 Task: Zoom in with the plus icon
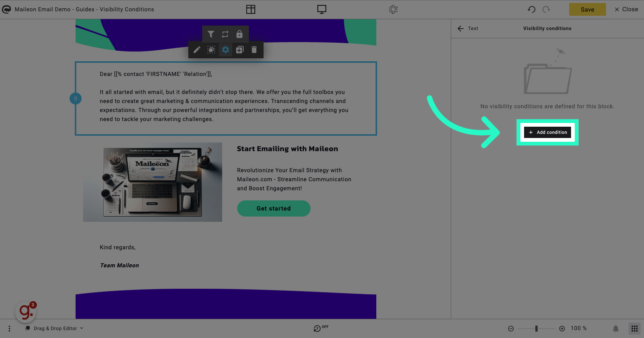pos(562,329)
